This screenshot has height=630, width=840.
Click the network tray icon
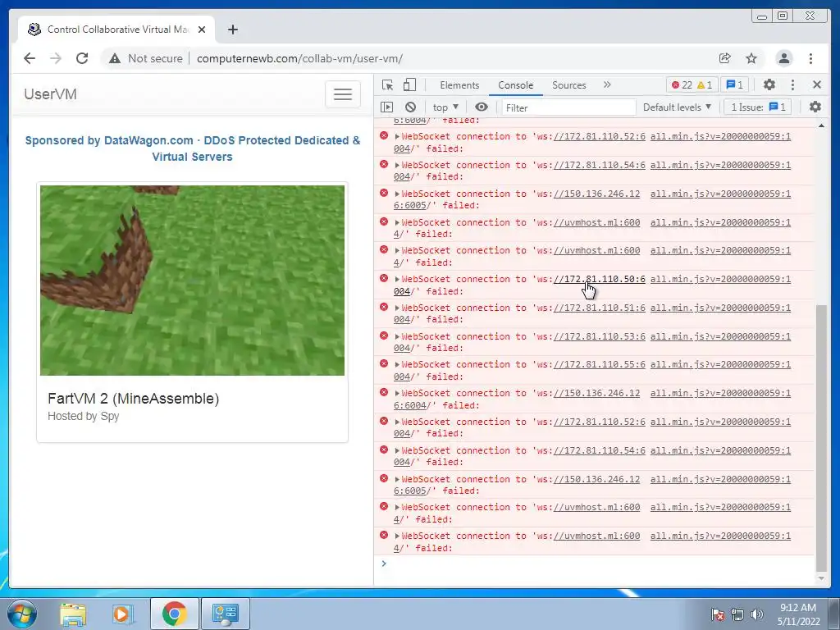pos(737,614)
